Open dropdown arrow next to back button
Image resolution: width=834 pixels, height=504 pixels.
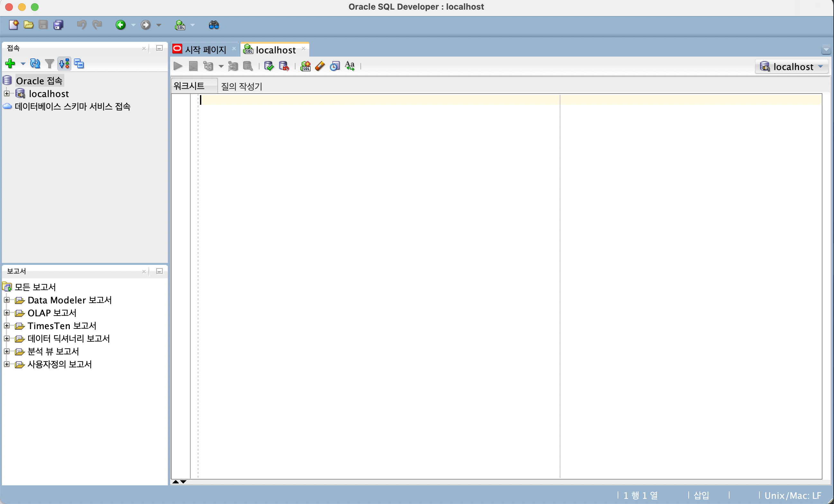coord(133,25)
